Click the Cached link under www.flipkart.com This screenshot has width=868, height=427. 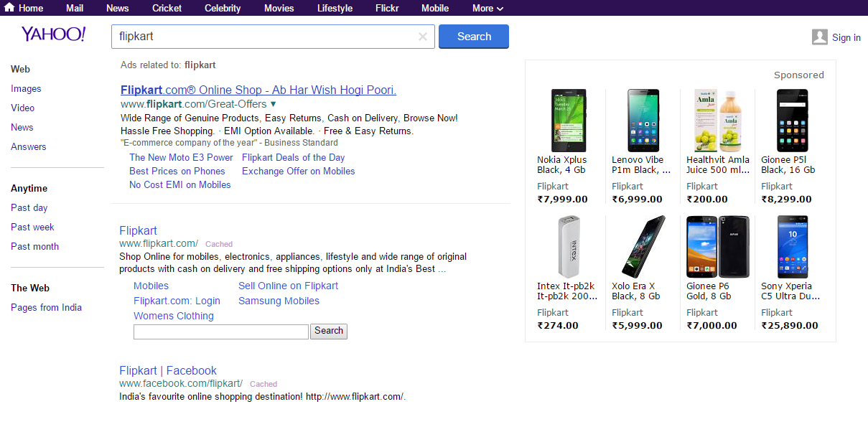[x=218, y=244]
